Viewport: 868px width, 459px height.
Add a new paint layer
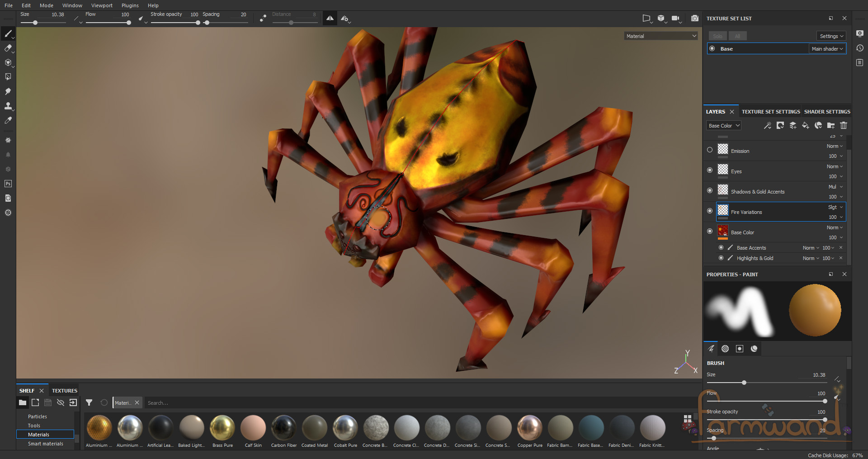tap(793, 125)
